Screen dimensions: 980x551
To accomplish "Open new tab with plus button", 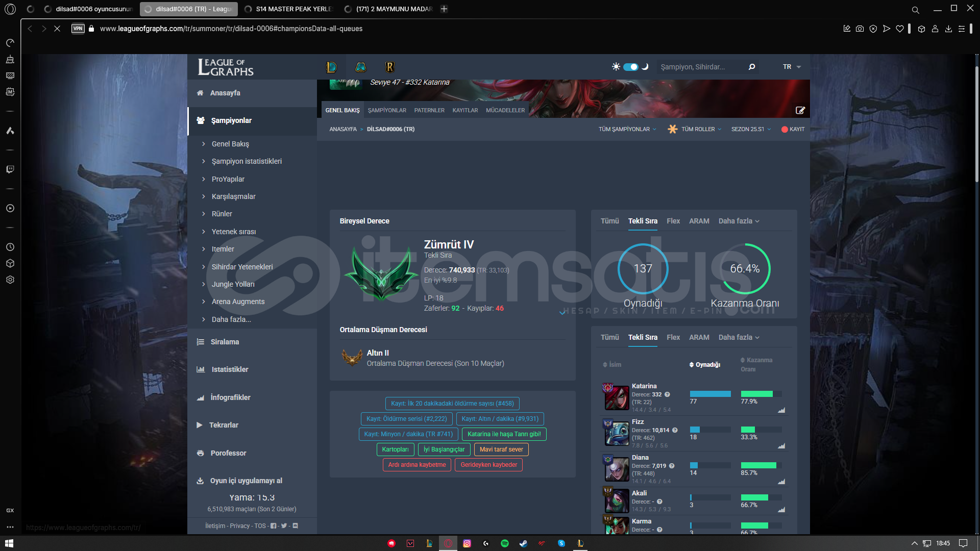I will [444, 9].
